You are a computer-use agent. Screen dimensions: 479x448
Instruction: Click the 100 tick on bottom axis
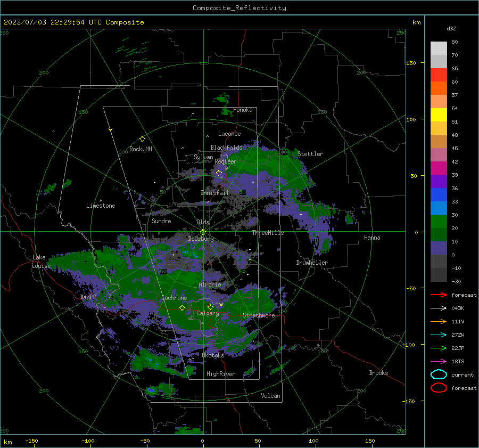pos(313,441)
